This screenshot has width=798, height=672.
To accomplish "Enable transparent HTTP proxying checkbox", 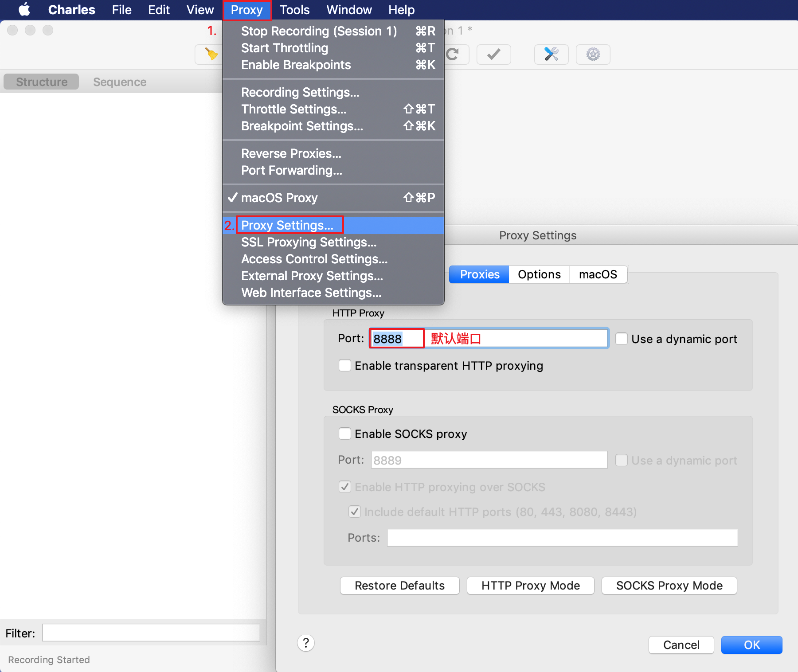I will click(344, 365).
